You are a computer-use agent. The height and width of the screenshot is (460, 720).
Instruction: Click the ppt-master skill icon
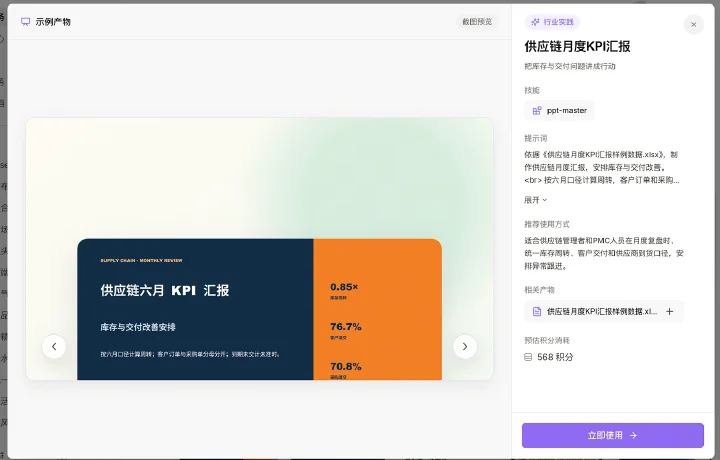tap(536, 111)
